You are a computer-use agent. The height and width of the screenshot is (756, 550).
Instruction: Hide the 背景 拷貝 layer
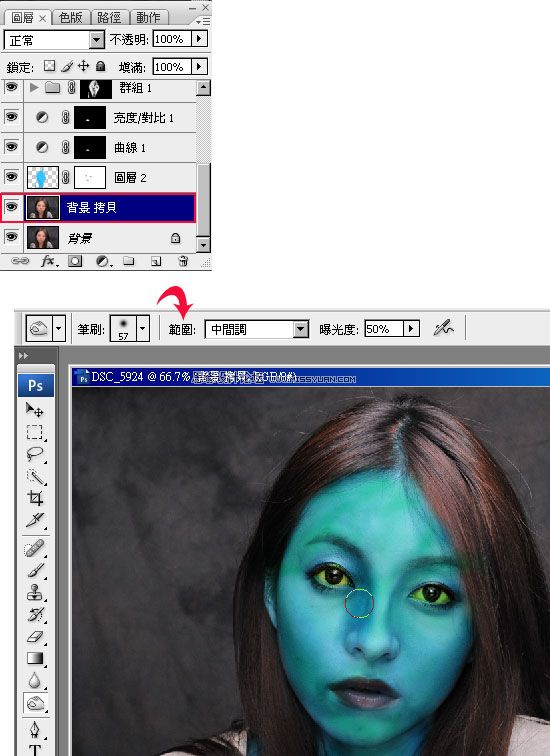(x=12, y=207)
